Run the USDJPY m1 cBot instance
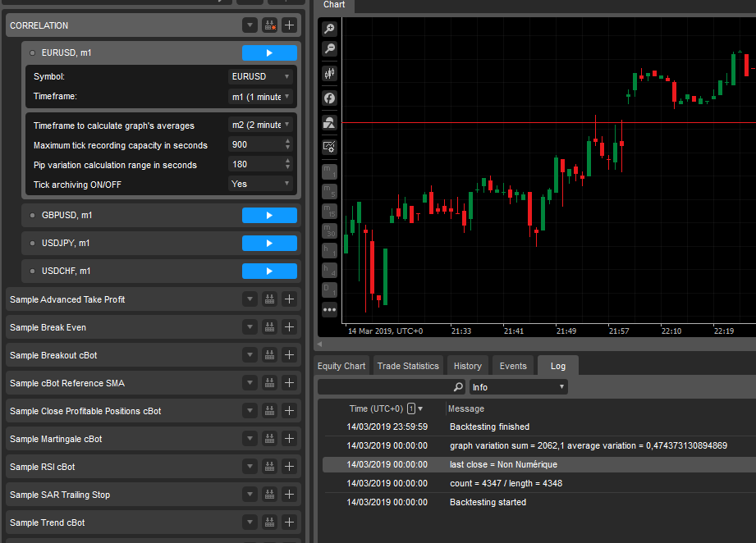 point(269,244)
